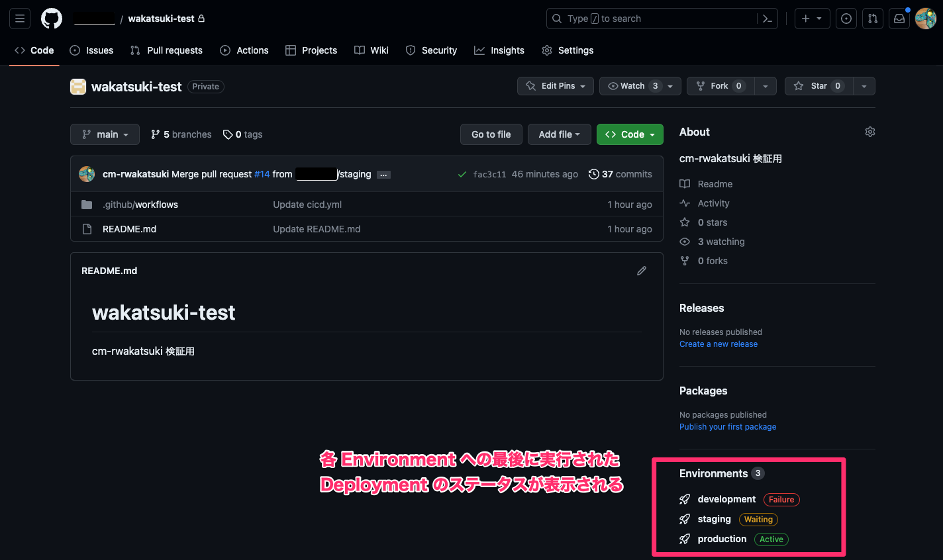This screenshot has height=560, width=943.
Task: Click the pull requests icon in the header
Action: (872, 19)
